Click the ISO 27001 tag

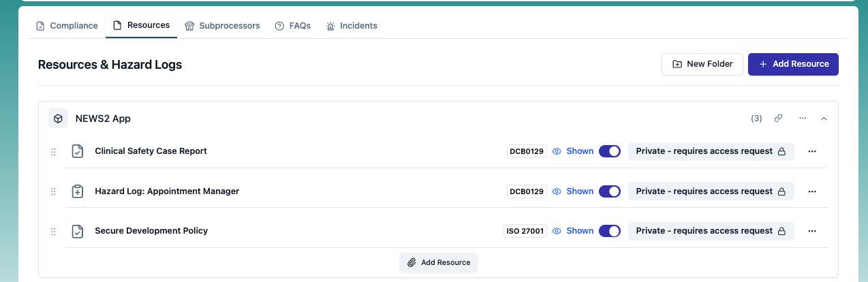pyautogui.click(x=525, y=231)
